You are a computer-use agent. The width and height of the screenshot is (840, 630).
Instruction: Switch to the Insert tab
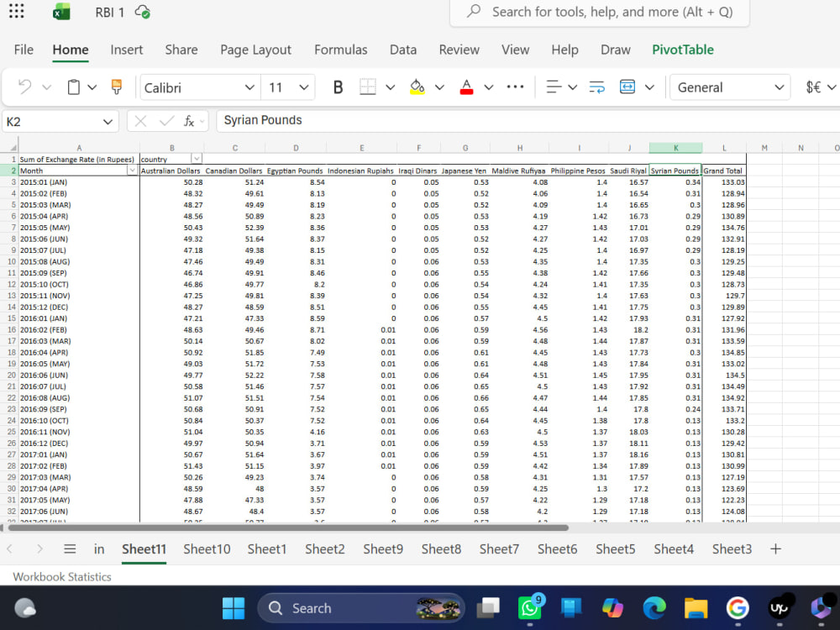coord(127,50)
